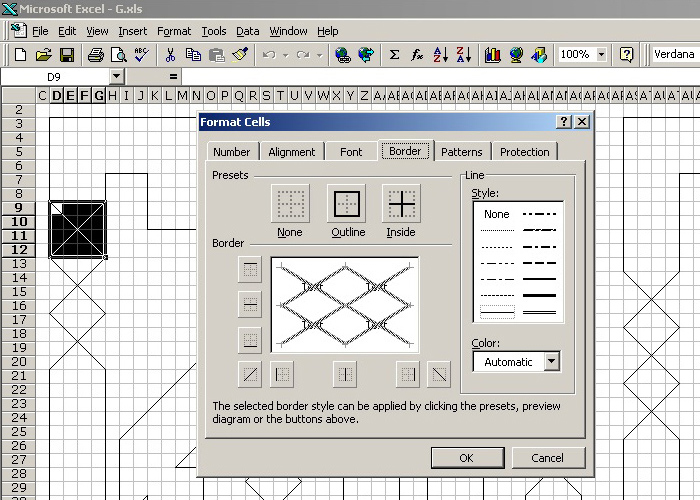Viewport: 700px width, 500px height.
Task: Open the Format menu
Action: tap(174, 31)
